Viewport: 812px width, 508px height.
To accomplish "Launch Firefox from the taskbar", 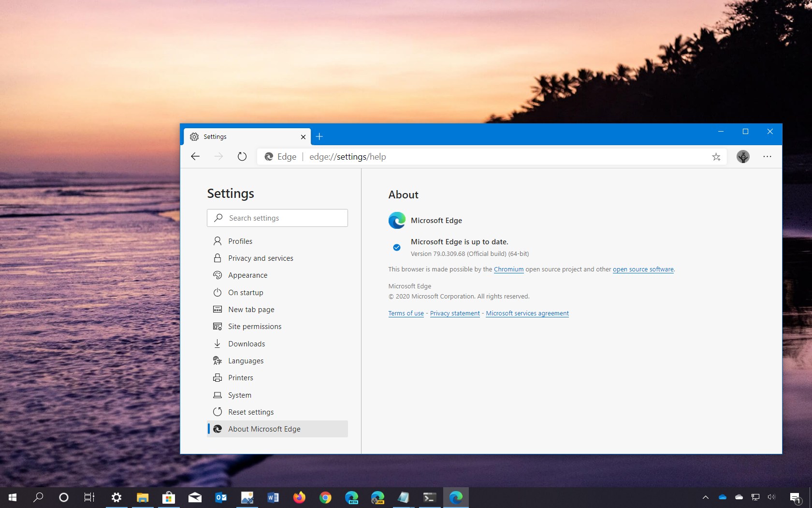I will point(299,497).
